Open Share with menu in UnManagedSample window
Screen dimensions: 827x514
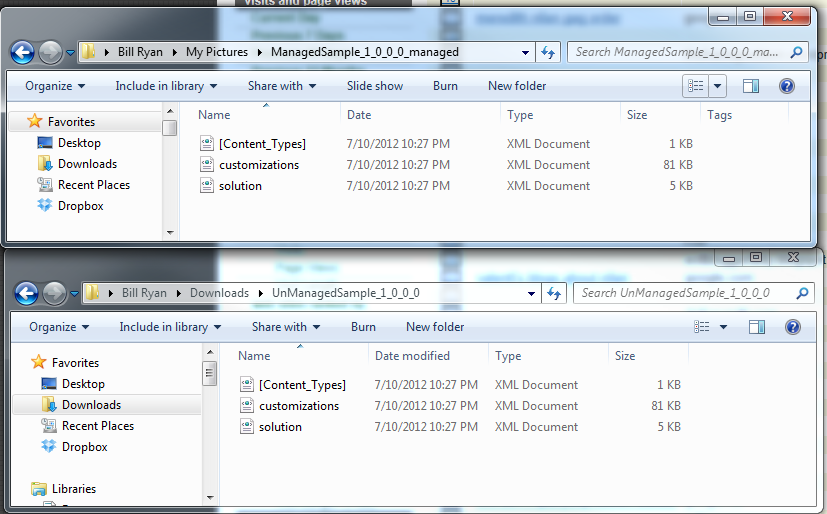(x=286, y=327)
